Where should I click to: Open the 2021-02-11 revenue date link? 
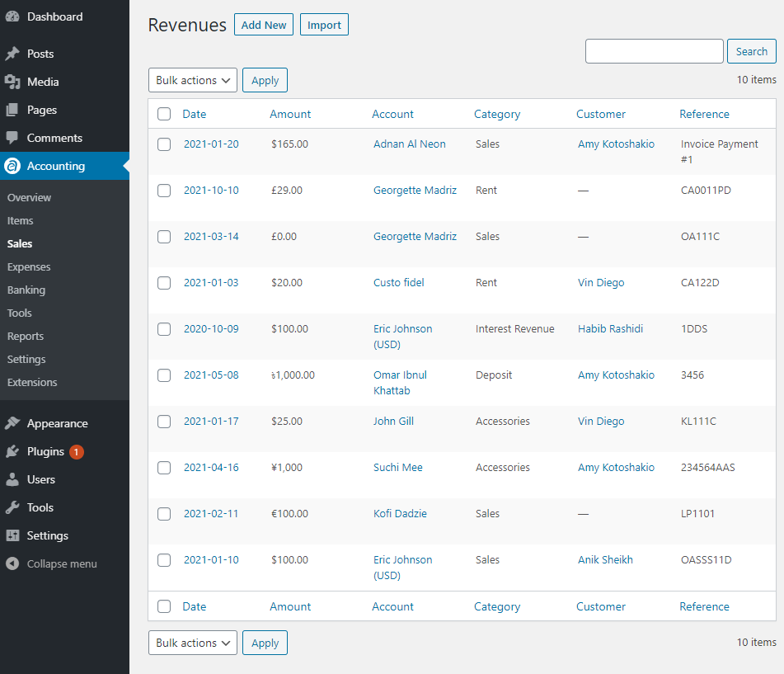tap(211, 513)
